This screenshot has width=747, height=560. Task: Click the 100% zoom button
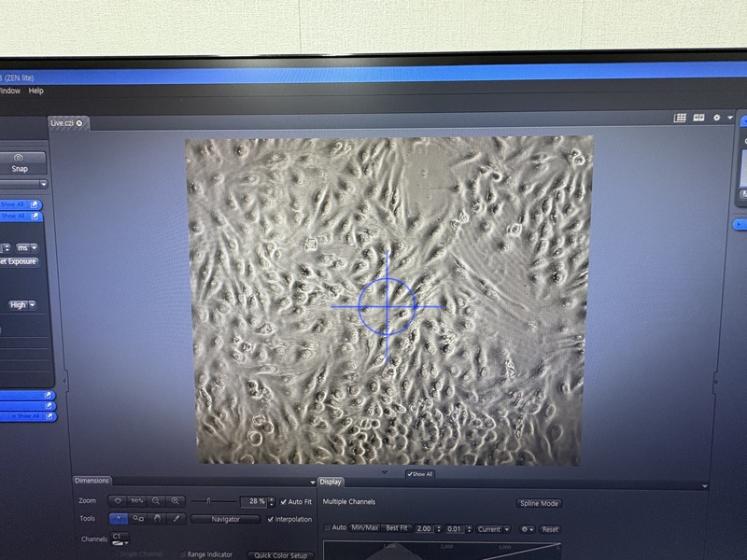pos(137,501)
